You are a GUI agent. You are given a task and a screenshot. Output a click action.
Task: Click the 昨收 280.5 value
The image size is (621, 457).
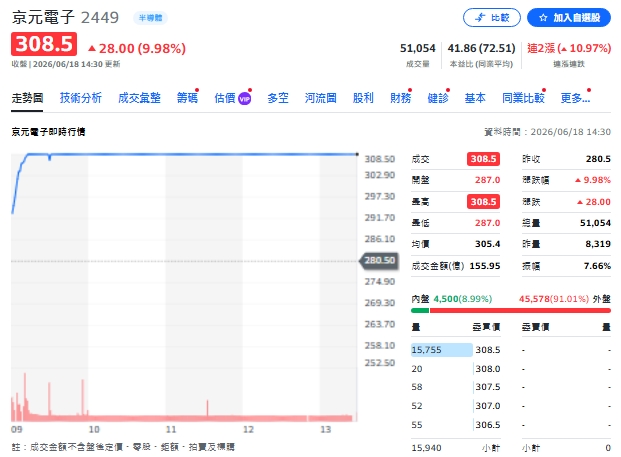(598, 159)
